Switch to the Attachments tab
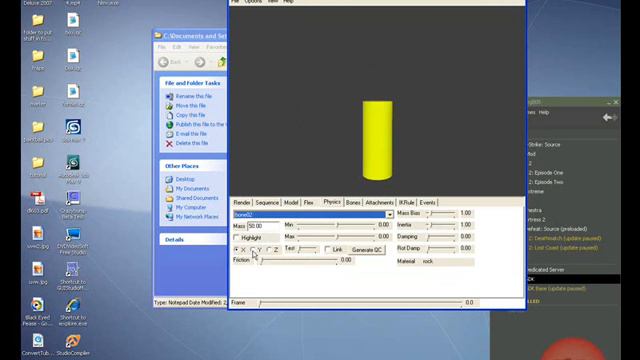640x360 pixels. 380,203
